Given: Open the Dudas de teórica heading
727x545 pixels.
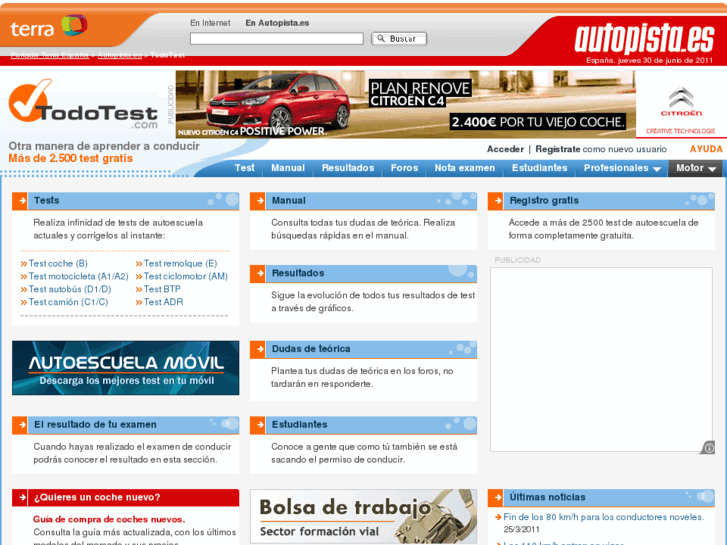Looking at the screenshot, I should pos(311,349).
